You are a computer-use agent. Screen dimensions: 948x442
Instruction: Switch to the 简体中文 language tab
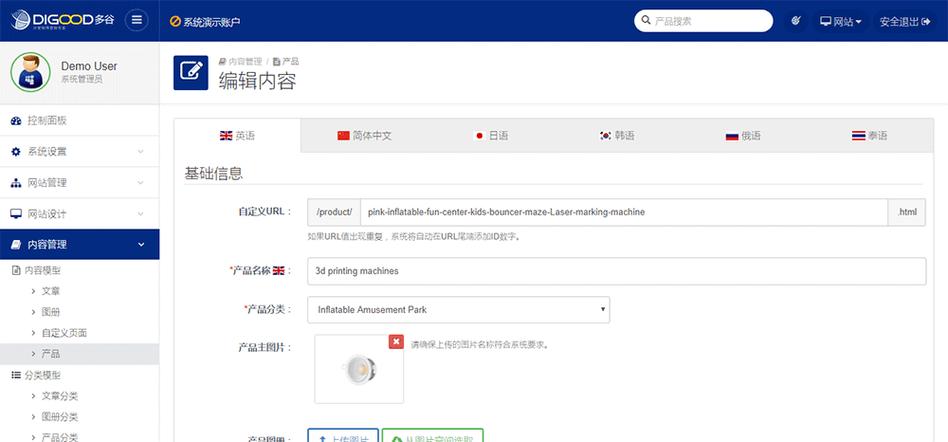pyautogui.click(x=364, y=136)
